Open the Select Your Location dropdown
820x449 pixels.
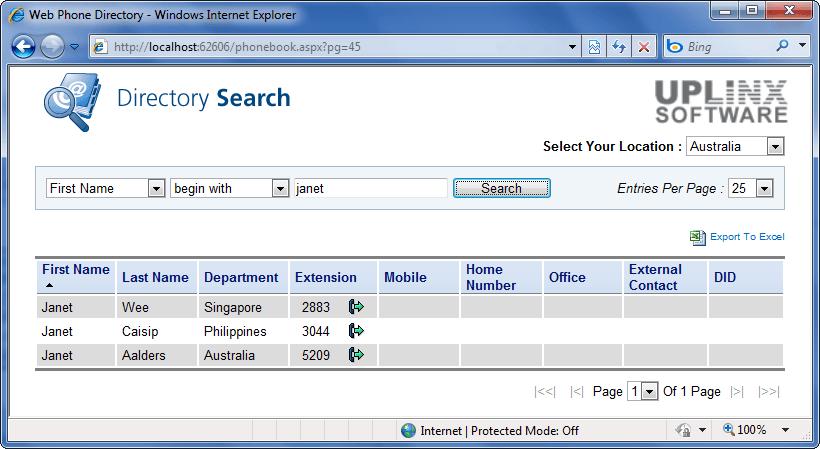[775, 147]
